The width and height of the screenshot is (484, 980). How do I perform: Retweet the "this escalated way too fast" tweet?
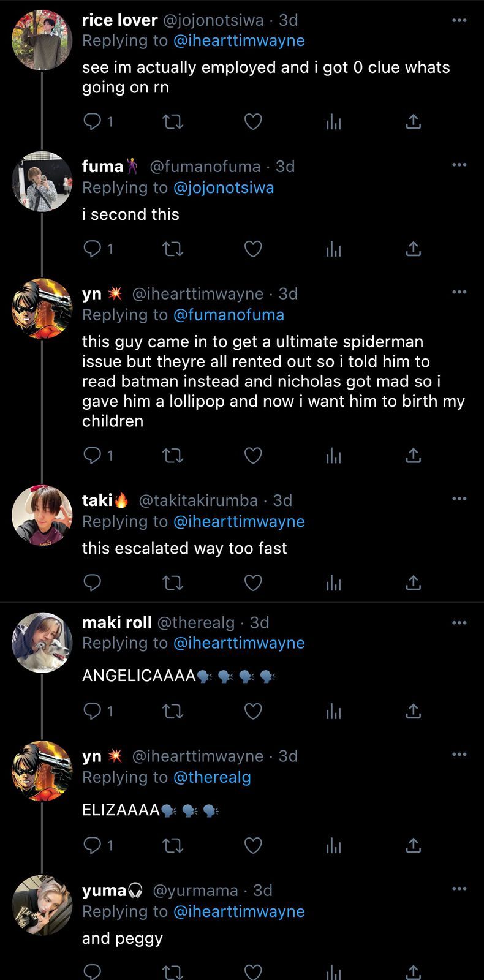(x=173, y=582)
